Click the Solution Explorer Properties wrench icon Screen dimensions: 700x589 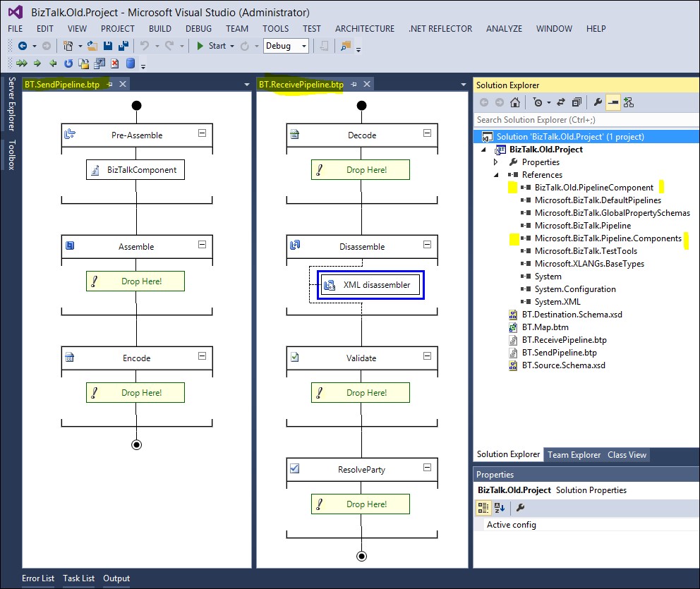point(598,102)
